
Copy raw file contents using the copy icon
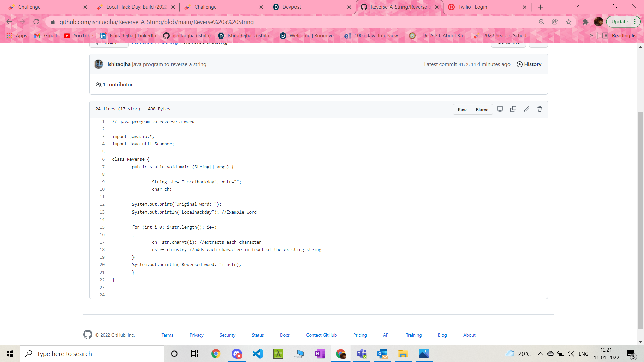513,109
